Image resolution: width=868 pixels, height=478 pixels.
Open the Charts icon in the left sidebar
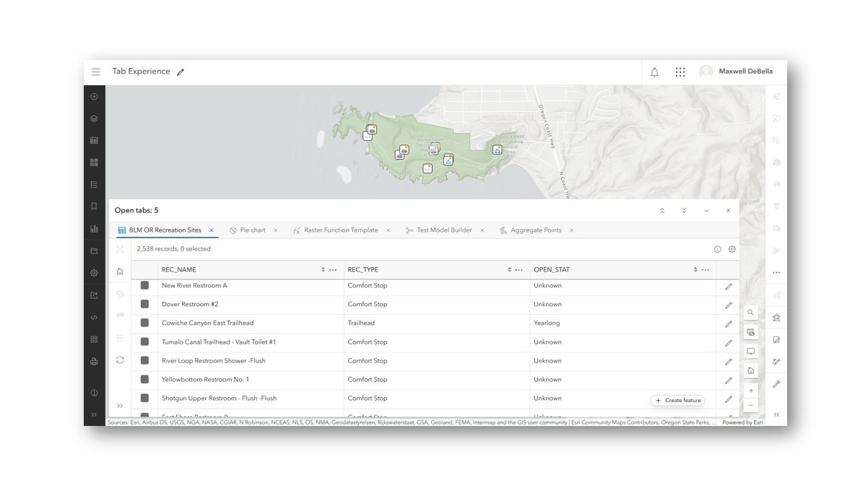[x=95, y=229]
